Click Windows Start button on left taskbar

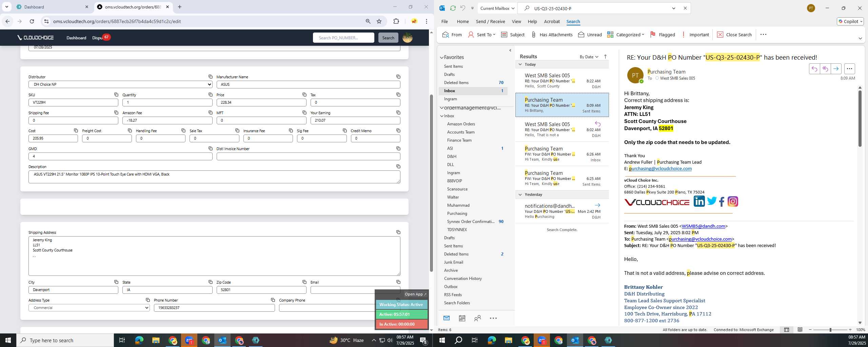point(8,340)
